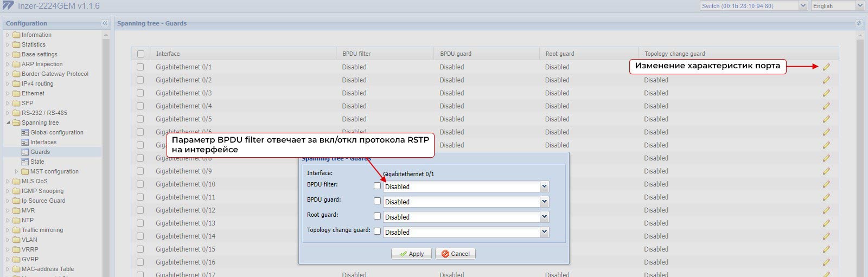Viewport: 868px width, 277px height.
Task: Click pencil icon for Gigabitethernet 0/10
Action: (x=826, y=184)
